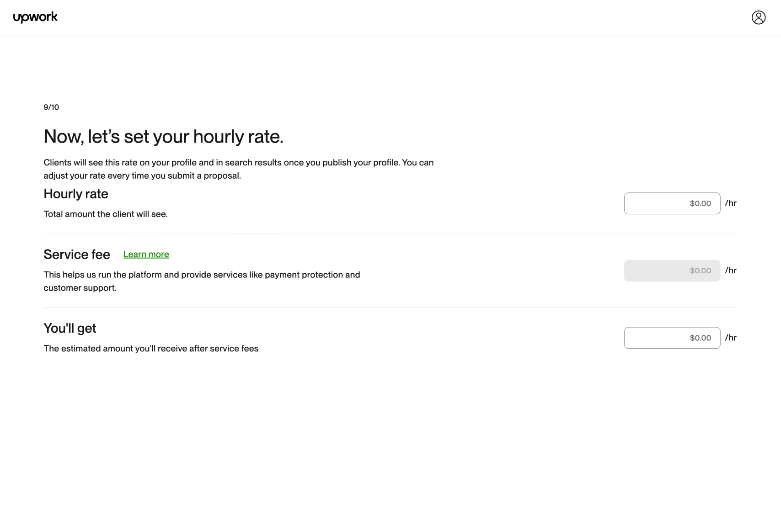Open the user account profile icon
Screen dimensions: 781x532
[759, 17]
